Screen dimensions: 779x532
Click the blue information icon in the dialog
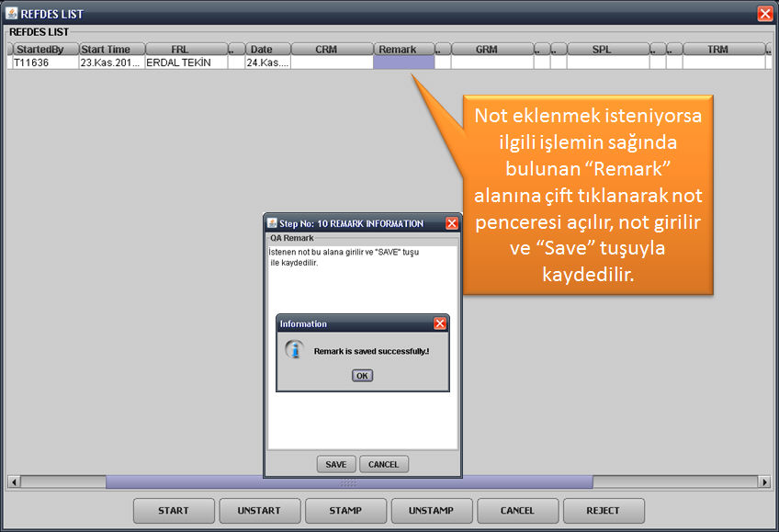pos(295,350)
